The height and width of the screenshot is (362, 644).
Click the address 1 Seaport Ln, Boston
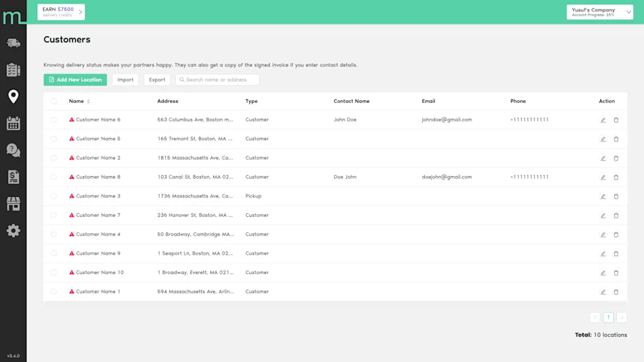pos(195,253)
